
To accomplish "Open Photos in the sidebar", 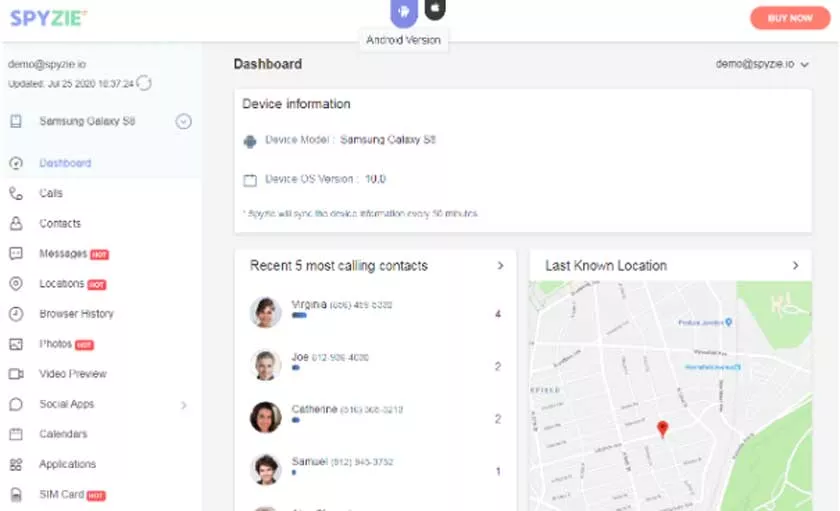I will [55, 344].
